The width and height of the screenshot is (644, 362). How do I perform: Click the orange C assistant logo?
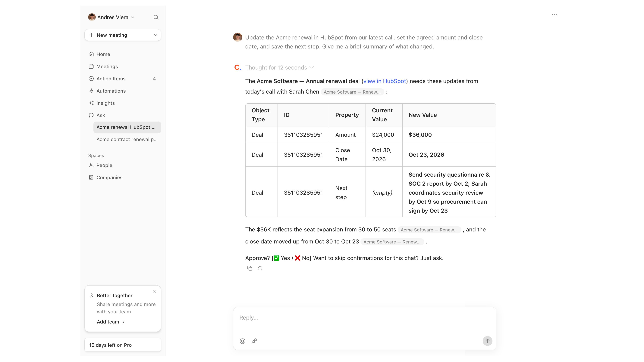coord(238,67)
